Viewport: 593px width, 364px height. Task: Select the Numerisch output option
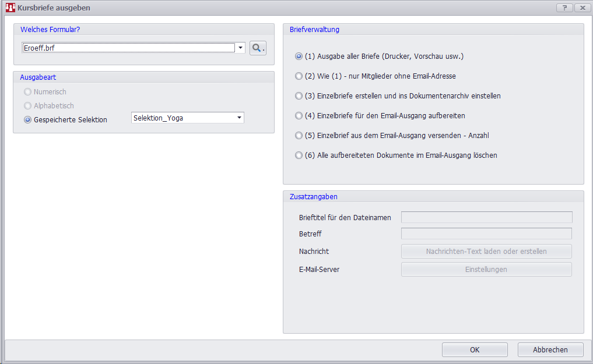27,92
